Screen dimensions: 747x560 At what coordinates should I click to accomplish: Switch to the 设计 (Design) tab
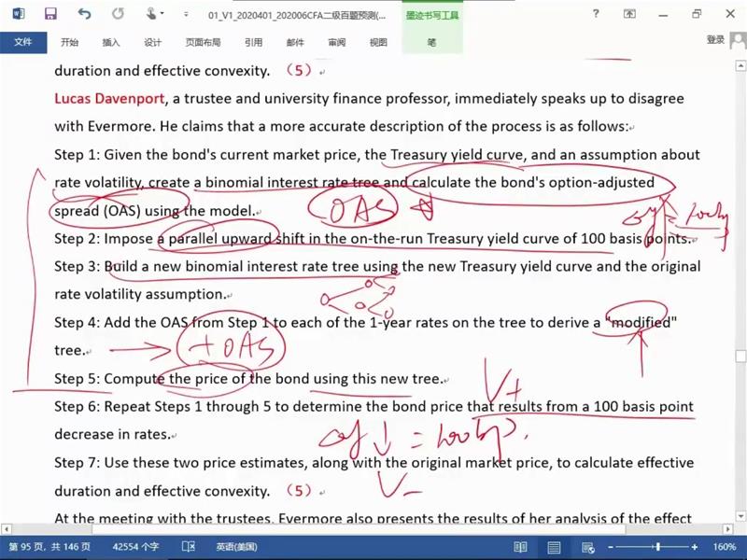[x=152, y=42]
